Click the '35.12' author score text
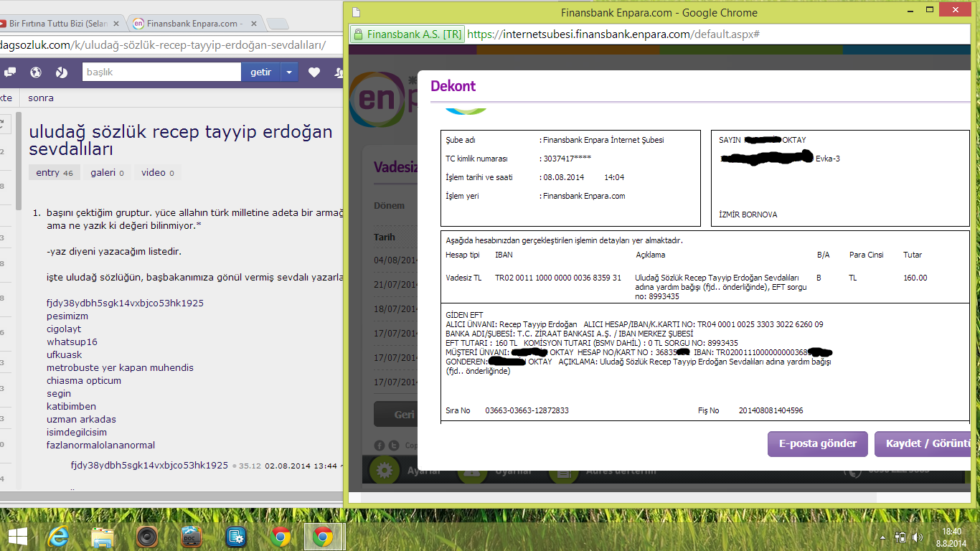Image resolution: width=980 pixels, height=551 pixels. tap(250, 466)
